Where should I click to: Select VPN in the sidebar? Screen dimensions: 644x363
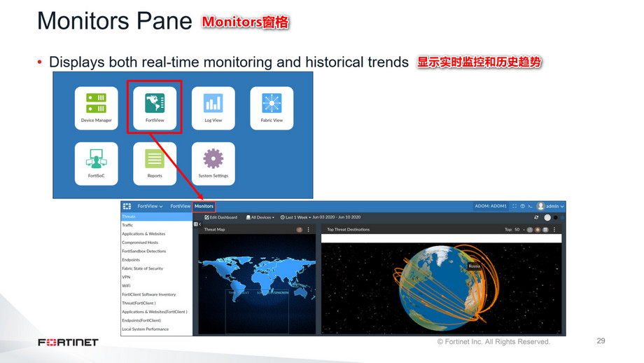tap(157, 277)
